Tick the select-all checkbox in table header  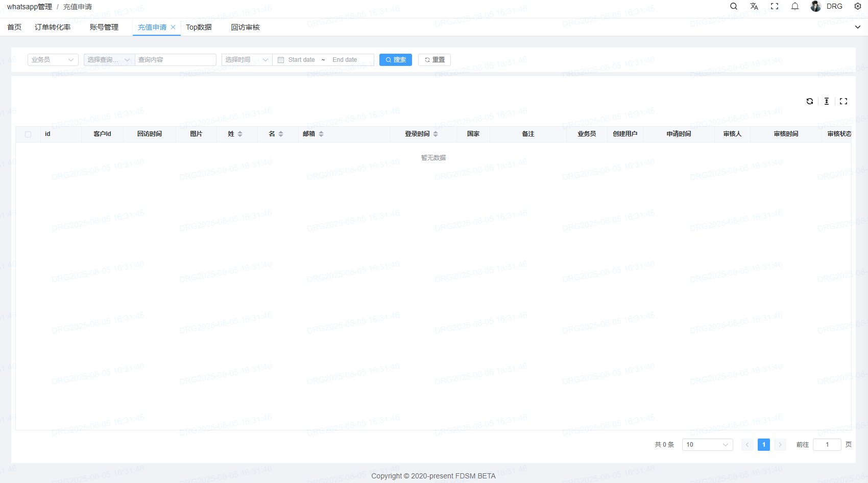pos(28,134)
